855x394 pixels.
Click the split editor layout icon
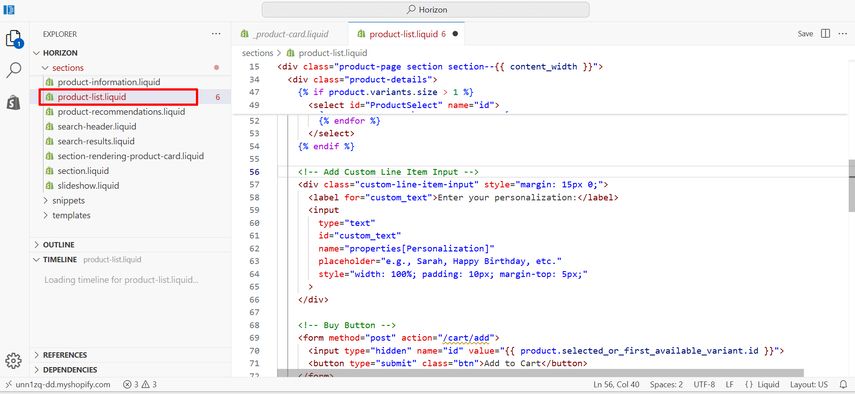(826, 34)
